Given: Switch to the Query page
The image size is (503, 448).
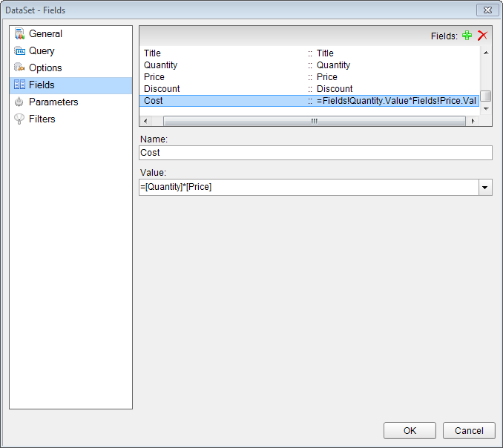Looking at the screenshot, I should tap(71, 50).
